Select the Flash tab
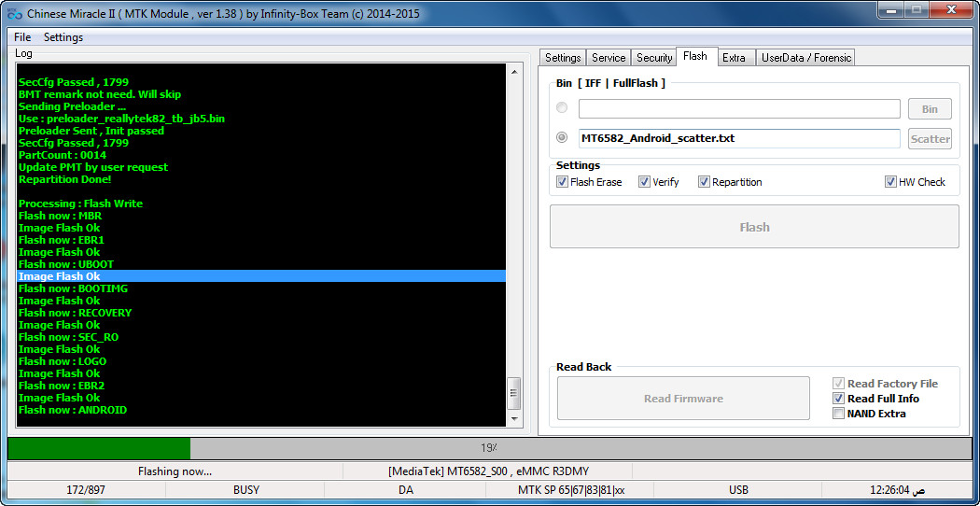Screen dimensions: 980x506 (695, 56)
